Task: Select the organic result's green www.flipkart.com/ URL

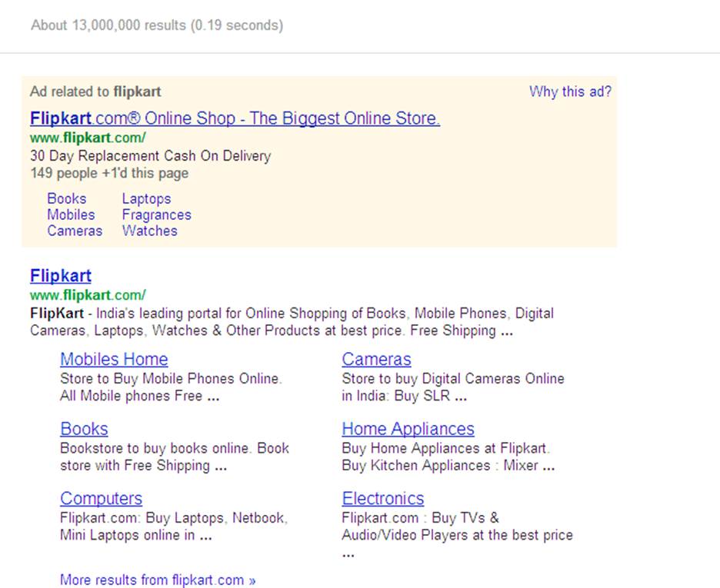Action: [x=88, y=295]
